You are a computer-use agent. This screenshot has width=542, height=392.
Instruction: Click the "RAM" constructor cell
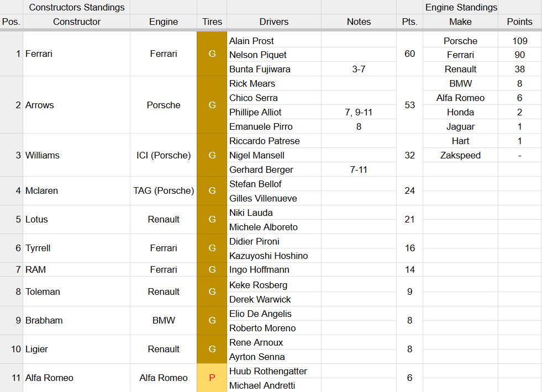coord(77,269)
